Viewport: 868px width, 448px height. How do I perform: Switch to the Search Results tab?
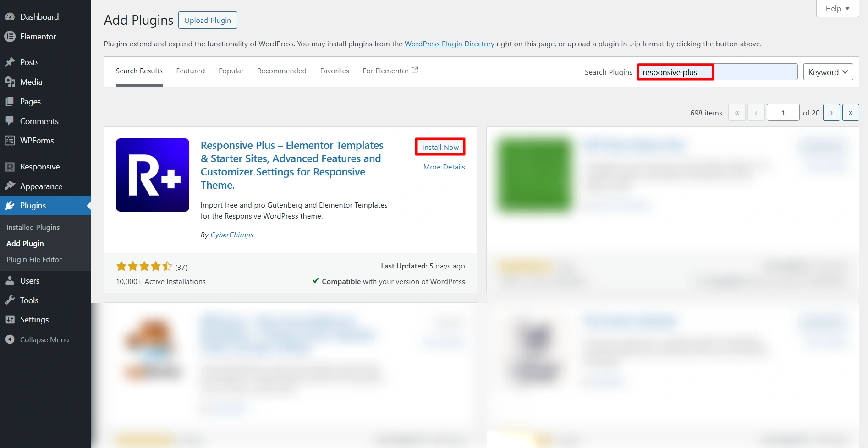[139, 71]
